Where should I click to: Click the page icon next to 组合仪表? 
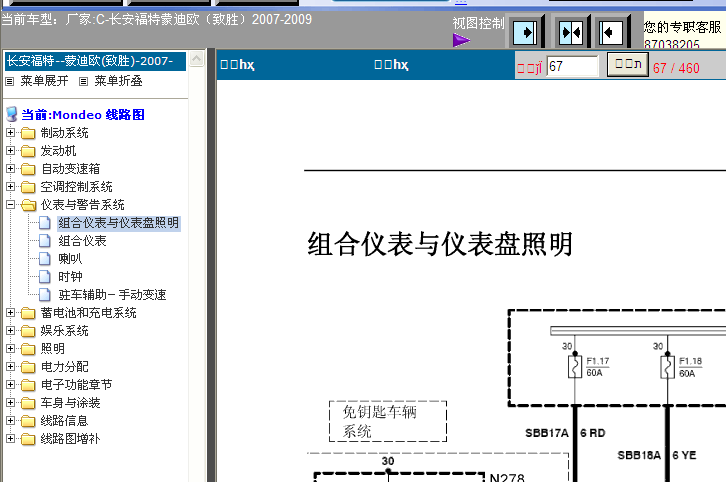45,241
